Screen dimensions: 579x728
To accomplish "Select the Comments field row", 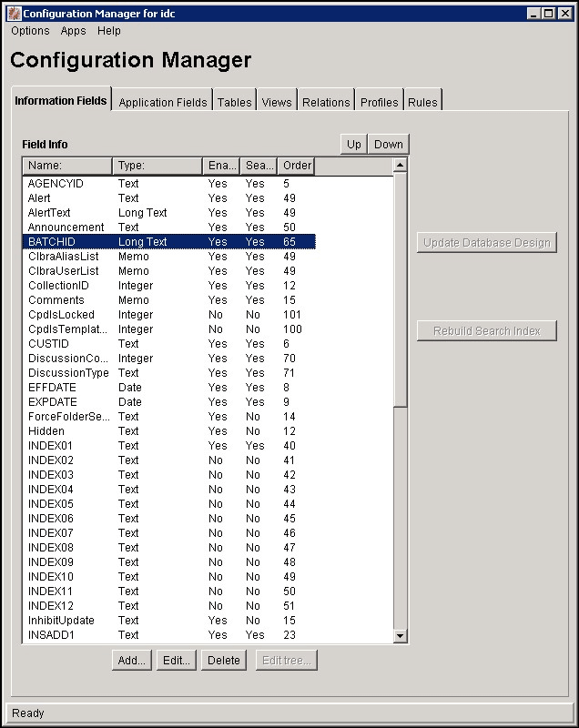I will coord(169,300).
